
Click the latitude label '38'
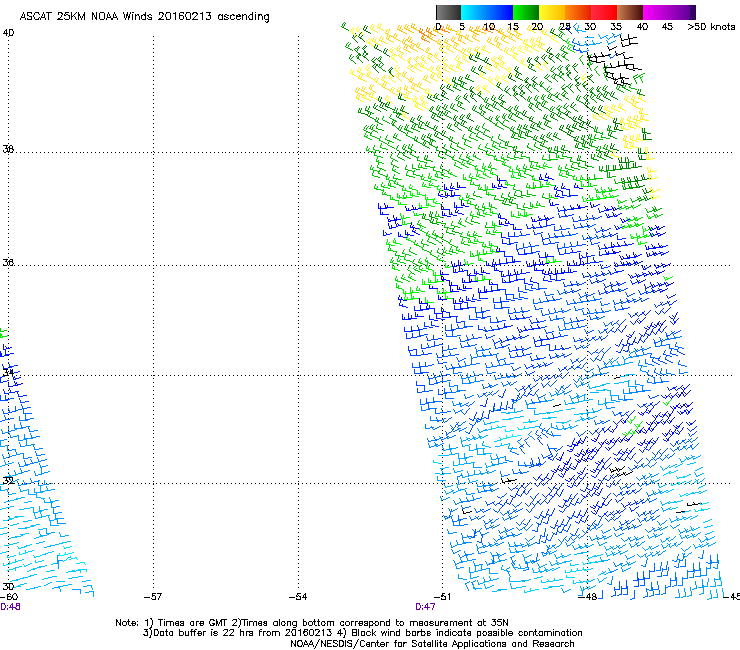[8, 149]
